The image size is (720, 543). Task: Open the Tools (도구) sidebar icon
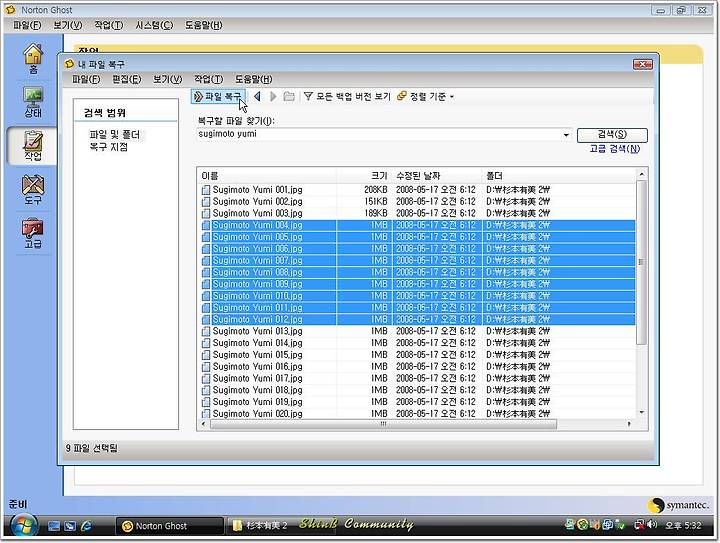(33, 190)
